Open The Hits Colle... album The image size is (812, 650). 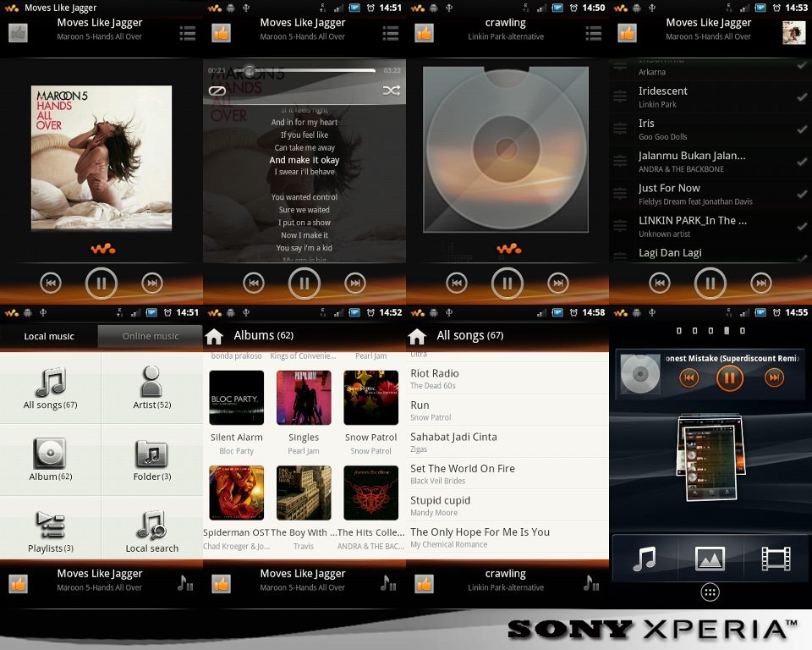370,493
